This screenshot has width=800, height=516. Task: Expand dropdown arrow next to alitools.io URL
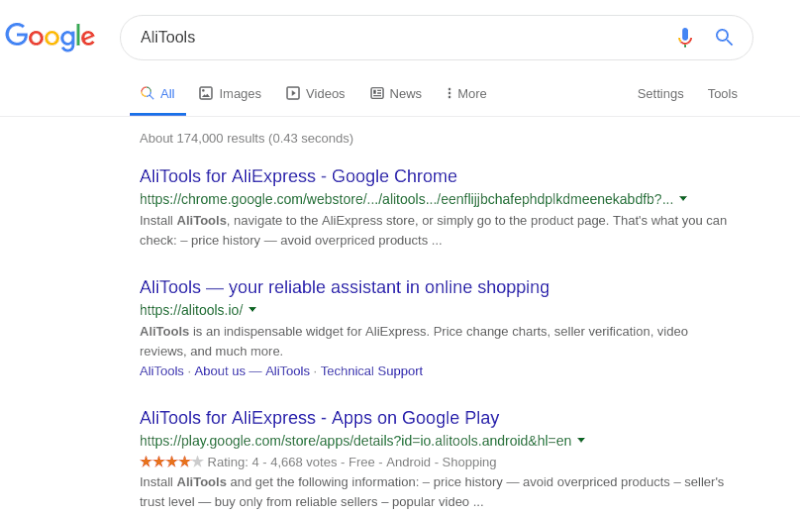click(253, 309)
